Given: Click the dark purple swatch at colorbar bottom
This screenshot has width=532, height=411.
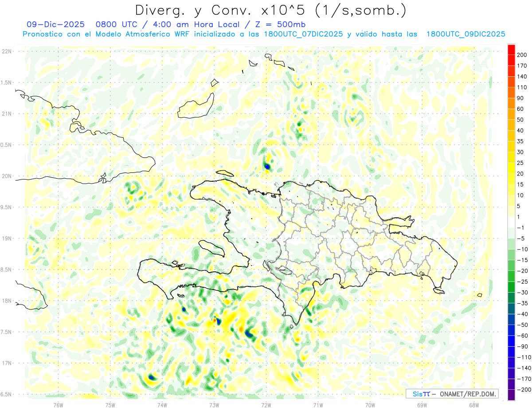Looking at the screenshot, I should [x=511, y=395].
